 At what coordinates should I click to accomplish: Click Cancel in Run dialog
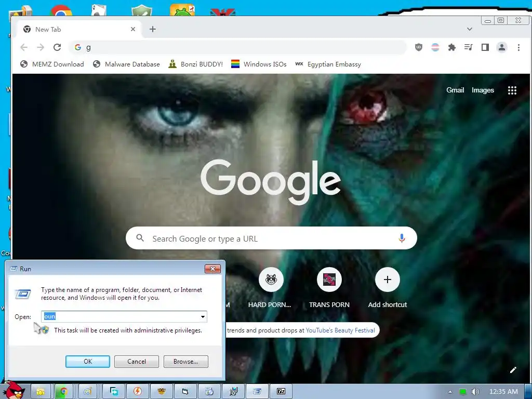point(137,362)
